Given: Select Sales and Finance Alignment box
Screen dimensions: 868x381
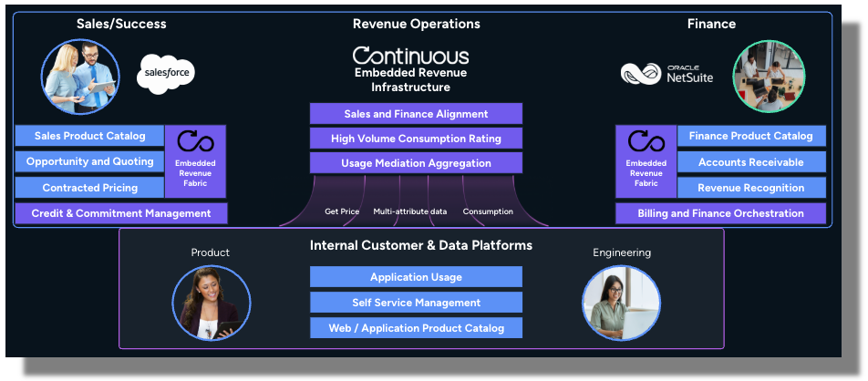Looking at the screenshot, I should pyautogui.click(x=416, y=114).
